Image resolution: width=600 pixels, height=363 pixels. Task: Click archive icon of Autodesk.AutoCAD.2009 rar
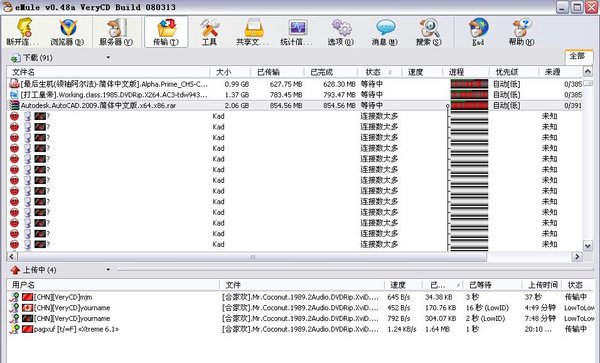point(14,105)
